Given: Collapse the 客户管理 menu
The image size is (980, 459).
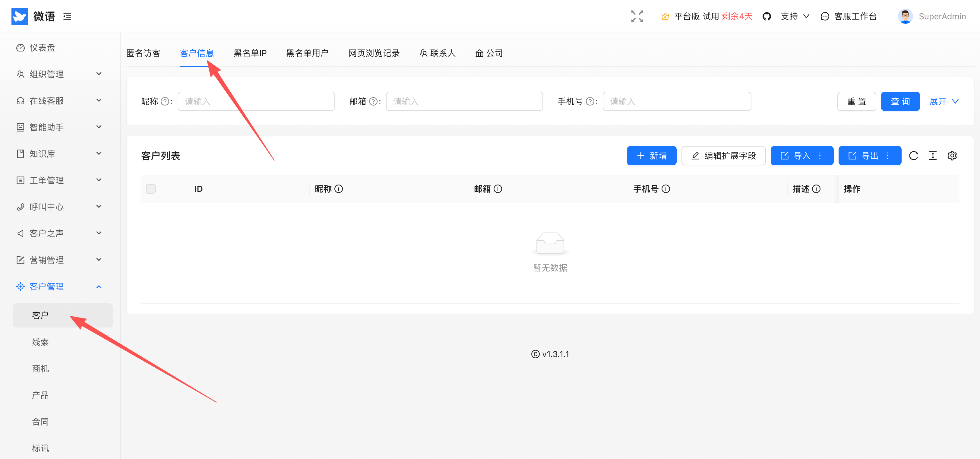Looking at the screenshot, I should [x=60, y=286].
